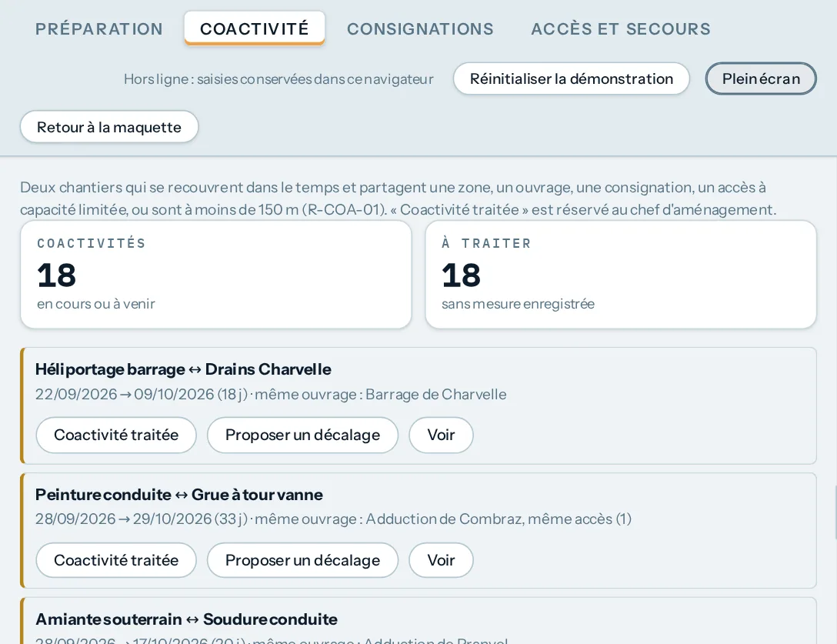Mark Héliportage barrage coactivity as traitée
The image size is (837, 644).
click(116, 435)
